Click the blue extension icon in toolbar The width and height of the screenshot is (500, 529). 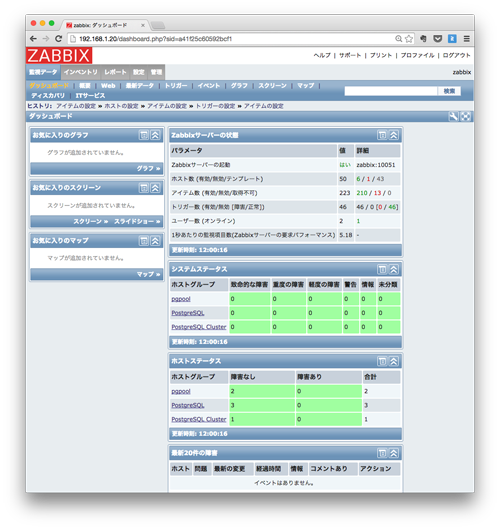tap(452, 39)
